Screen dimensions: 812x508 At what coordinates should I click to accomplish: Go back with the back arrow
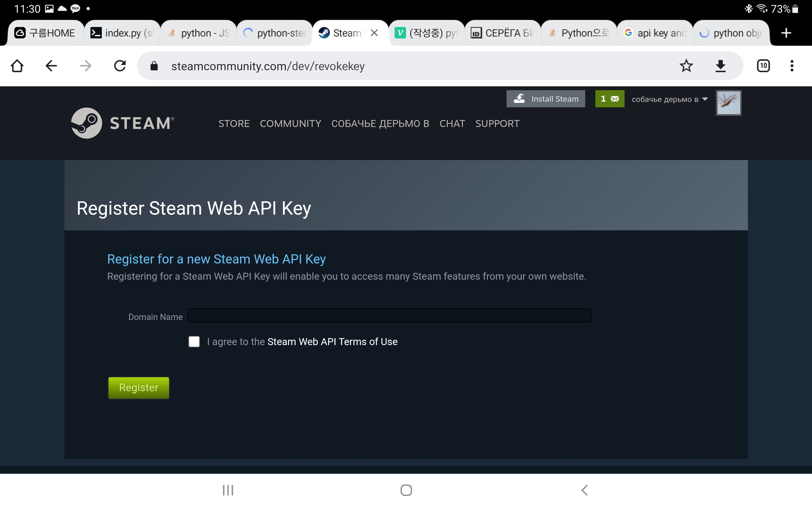(51, 66)
